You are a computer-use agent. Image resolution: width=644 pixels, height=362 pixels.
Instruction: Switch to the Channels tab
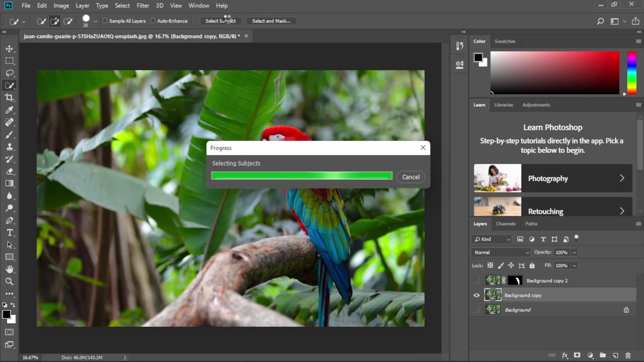pos(506,224)
